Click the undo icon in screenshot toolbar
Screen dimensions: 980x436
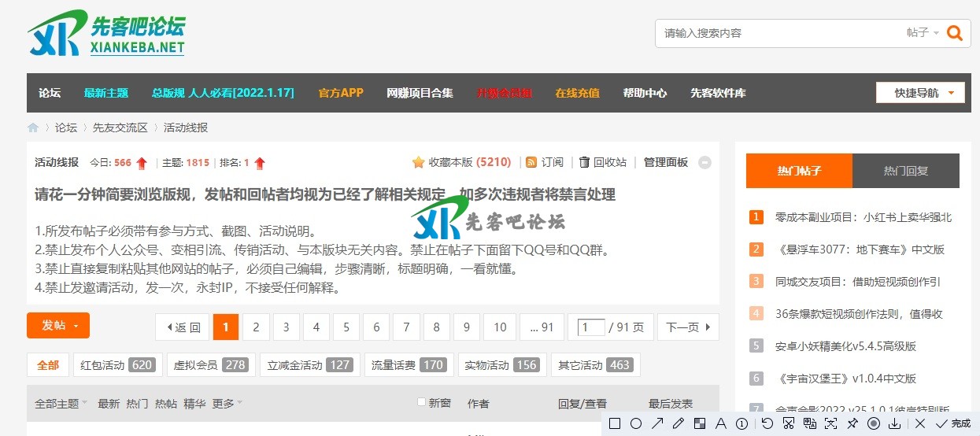[x=767, y=423]
